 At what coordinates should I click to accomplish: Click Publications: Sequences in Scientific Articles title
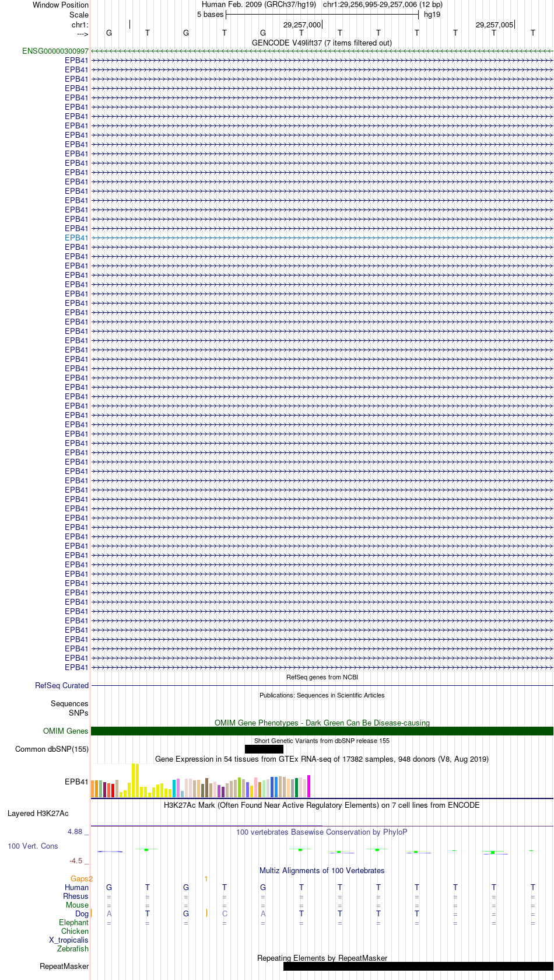tap(322, 695)
